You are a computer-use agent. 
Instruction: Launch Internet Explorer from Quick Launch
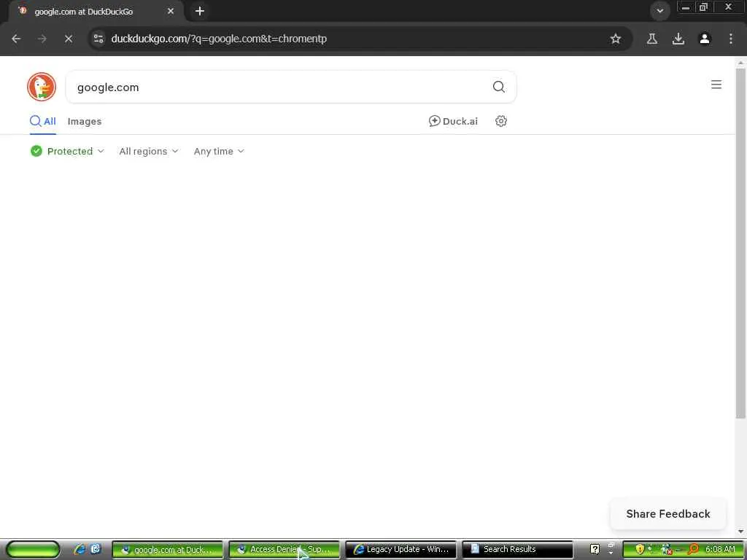pos(80,549)
